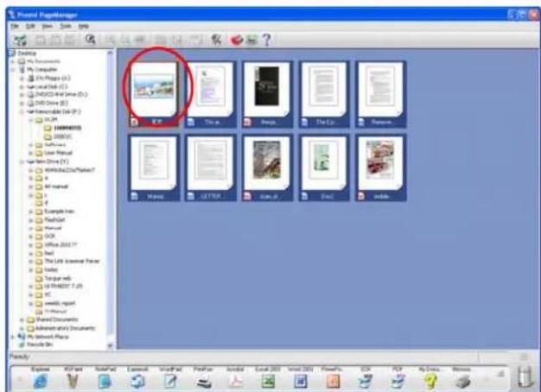Screen dimensions: 541x392
Task: Expand the 3½ Floppy (A:) node
Action: pyautogui.click(x=22, y=79)
